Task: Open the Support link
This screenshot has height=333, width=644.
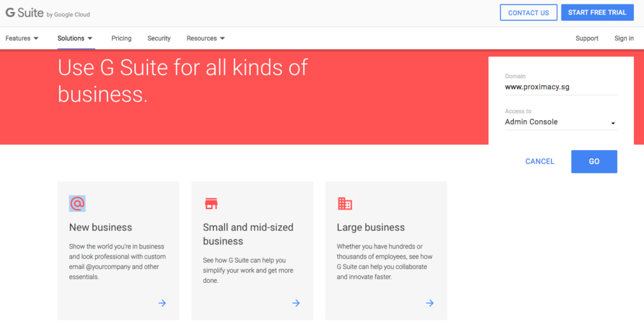Action: click(x=587, y=38)
